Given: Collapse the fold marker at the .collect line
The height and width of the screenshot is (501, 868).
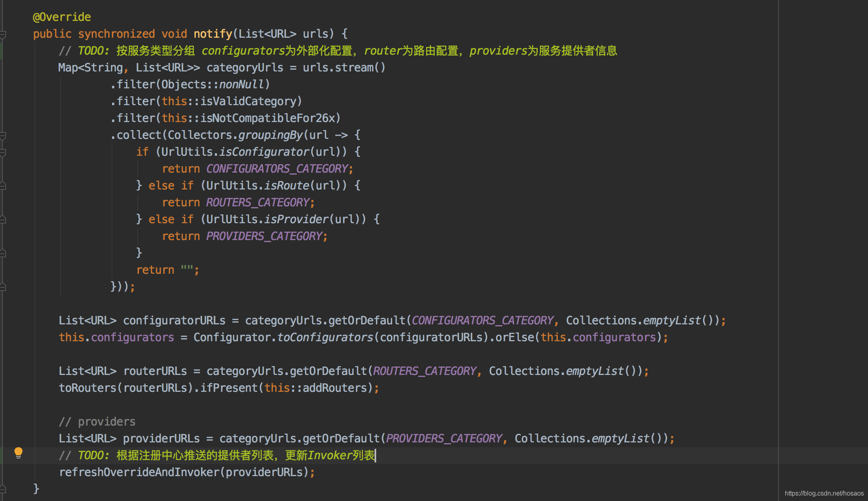Looking at the screenshot, I should click(3, 136).
